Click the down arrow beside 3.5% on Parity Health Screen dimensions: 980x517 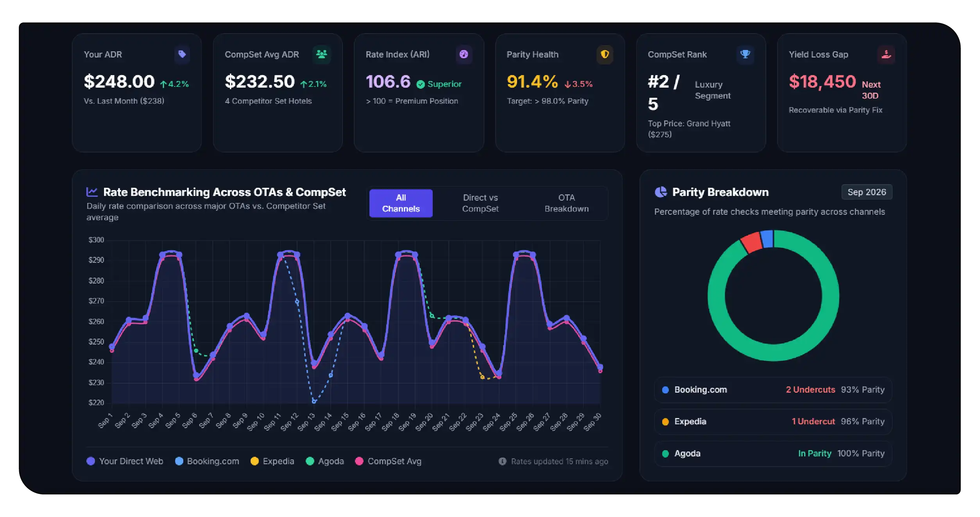pyautogui.click(x=568, y=84)
